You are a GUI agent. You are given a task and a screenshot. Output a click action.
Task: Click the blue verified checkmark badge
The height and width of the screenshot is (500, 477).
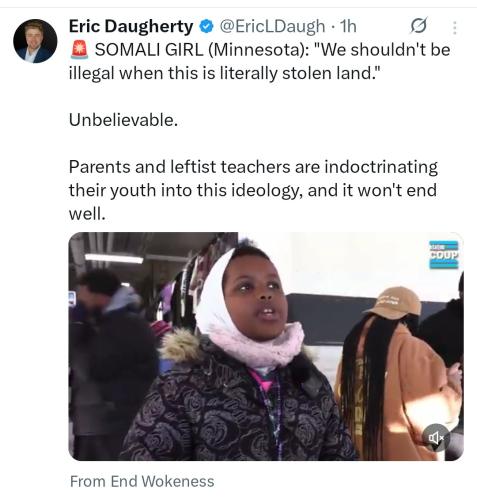(206, 27)
